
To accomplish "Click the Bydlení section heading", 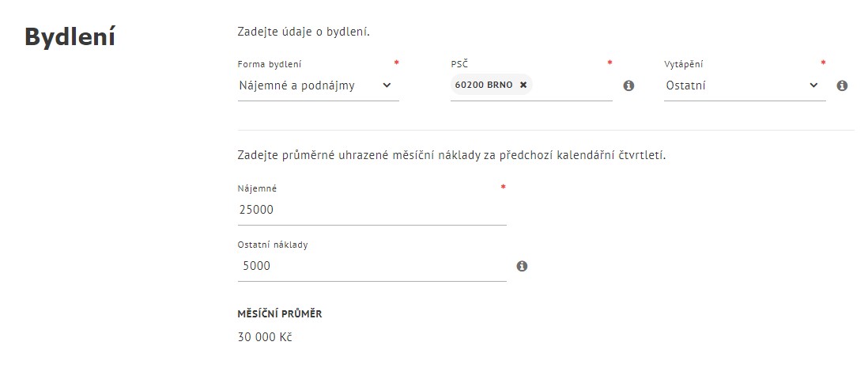I will click(70, 38).
